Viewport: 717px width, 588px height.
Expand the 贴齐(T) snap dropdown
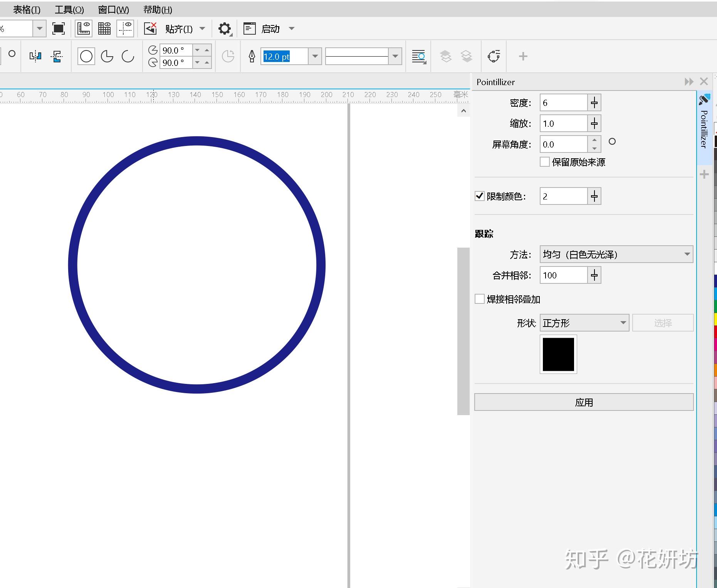tap(202, 28)
